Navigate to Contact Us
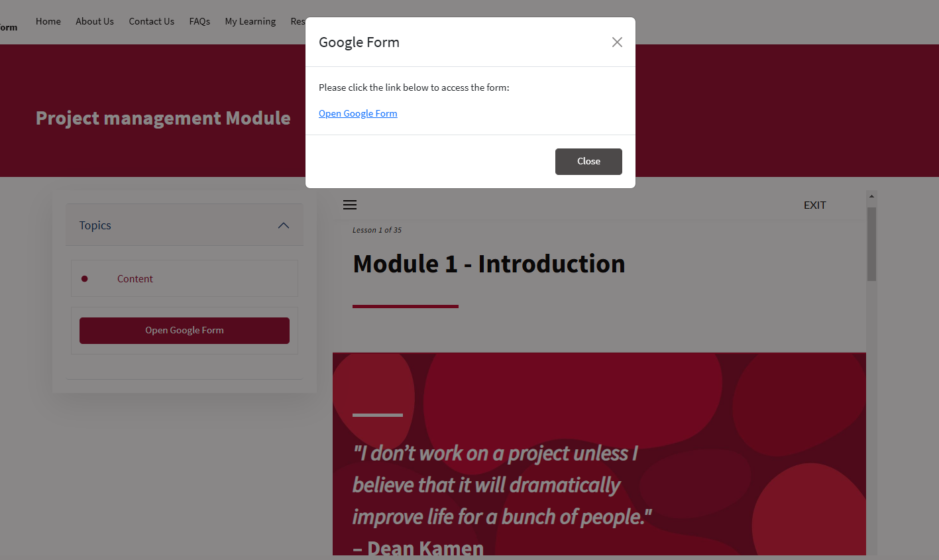 point(152,21)
